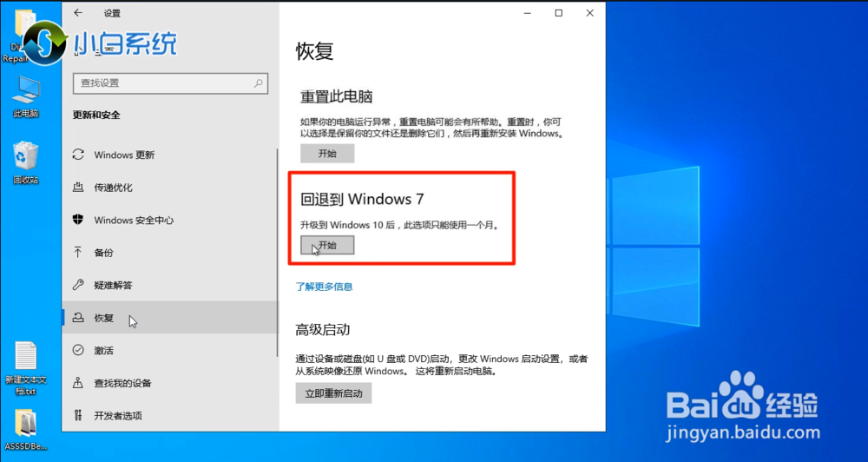Click the 回退到 Windows 7 heading
The image size is (868, 462).
point(363,199)
